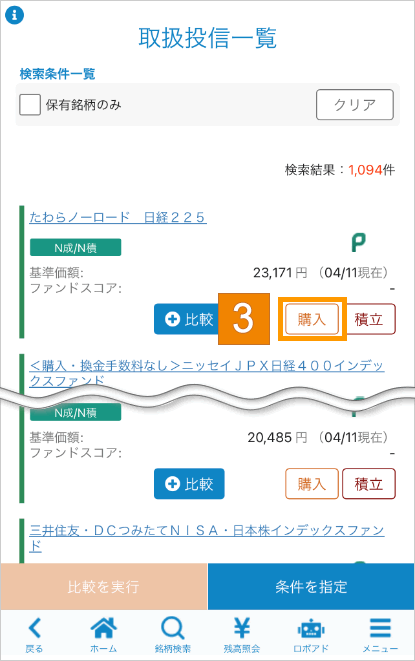
Task: Tap 購入 for the 20,485円 fund
Action: click(312, 484)
